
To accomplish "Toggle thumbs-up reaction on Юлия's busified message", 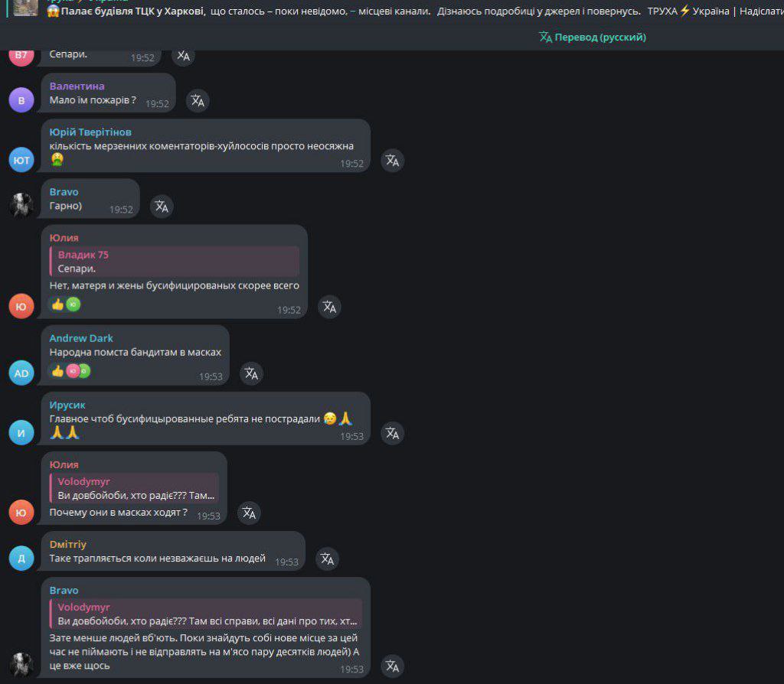I will click(x=58, y=305).
